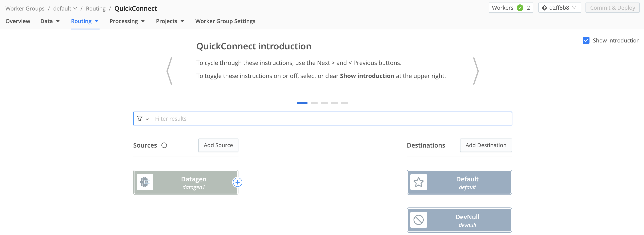Select the second introduction page indicator
Screen dimensions: 644x235
point(314,103)
